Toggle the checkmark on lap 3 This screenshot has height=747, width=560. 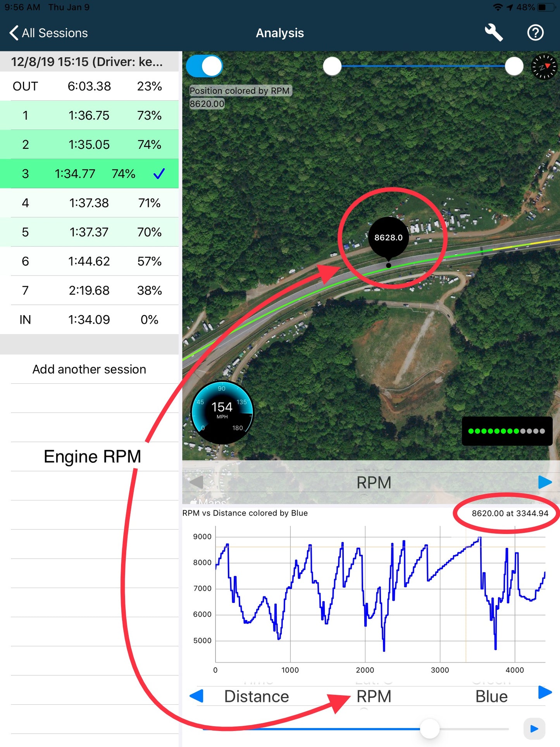point(159,173)
